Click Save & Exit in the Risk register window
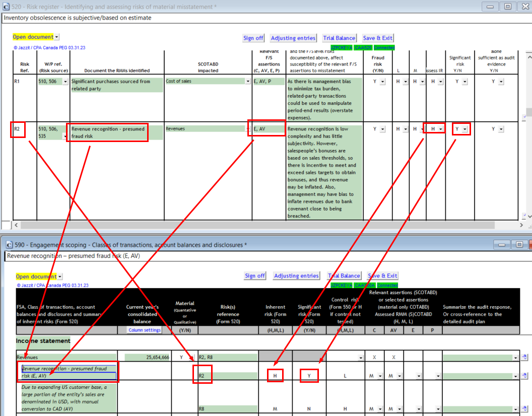The image size is (532, 416). pyautogui.click(x=377, y=38)
